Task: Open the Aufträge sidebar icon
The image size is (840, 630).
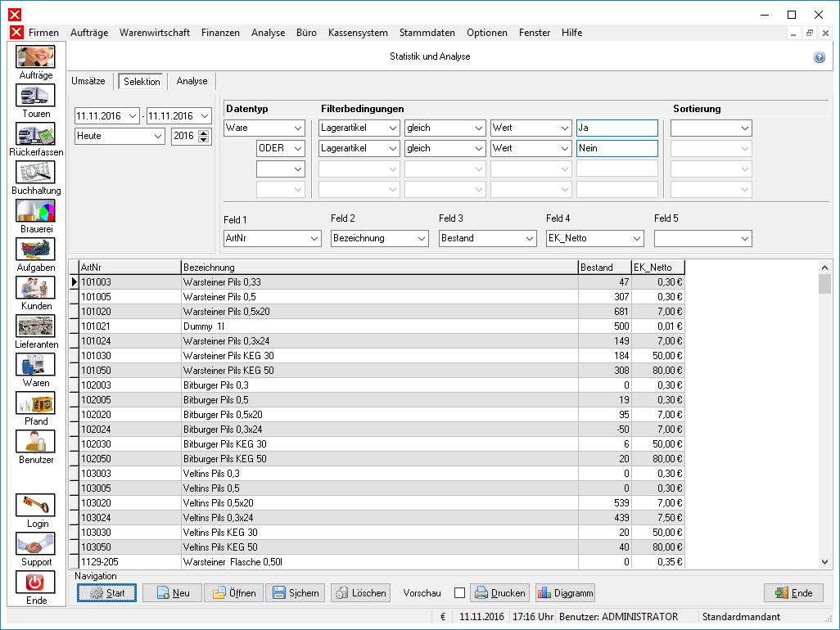Action: 35,57
